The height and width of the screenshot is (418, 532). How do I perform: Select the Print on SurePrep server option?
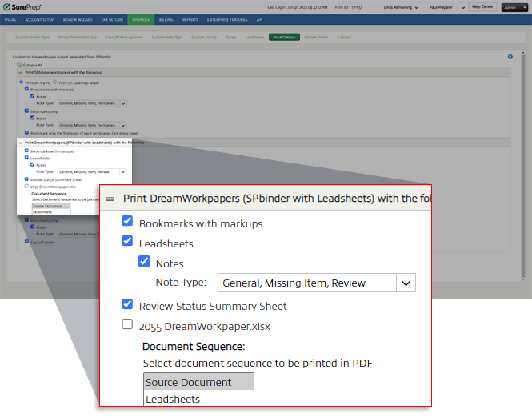54,82
